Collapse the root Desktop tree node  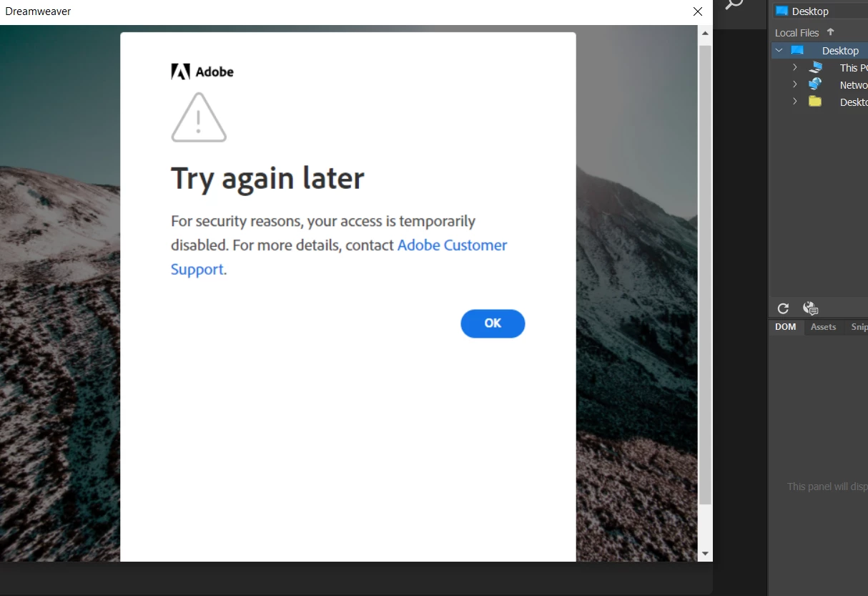point(779,50)
